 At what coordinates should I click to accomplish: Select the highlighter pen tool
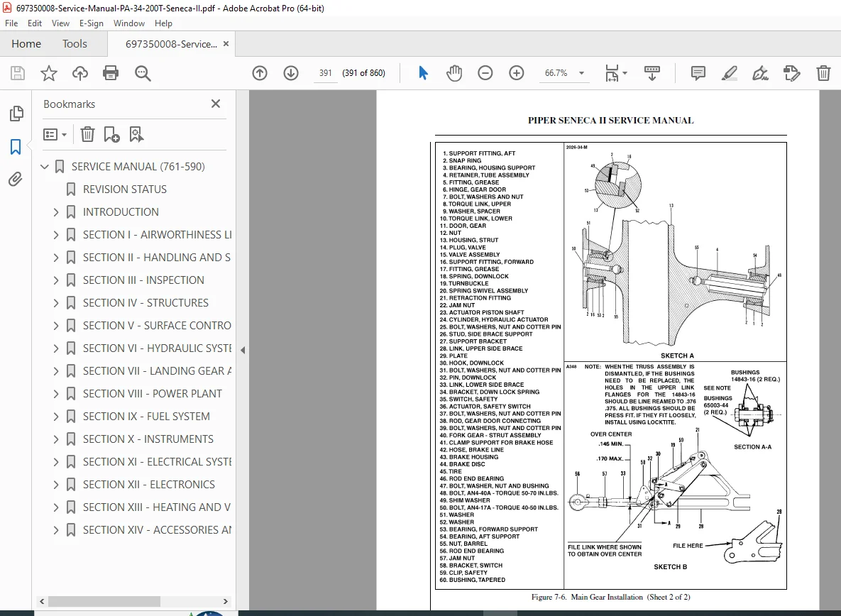coord(729,73)
